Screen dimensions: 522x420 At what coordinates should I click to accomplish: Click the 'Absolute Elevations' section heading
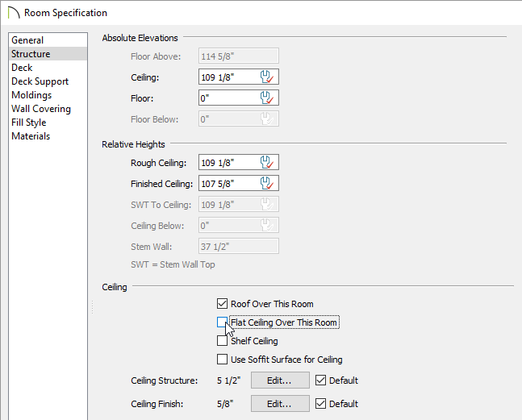140,38
